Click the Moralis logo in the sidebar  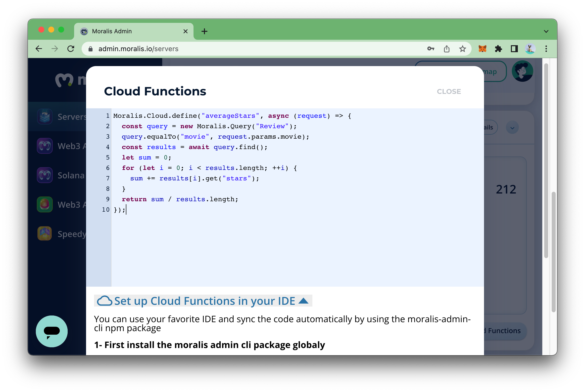(x=70, y=80)
